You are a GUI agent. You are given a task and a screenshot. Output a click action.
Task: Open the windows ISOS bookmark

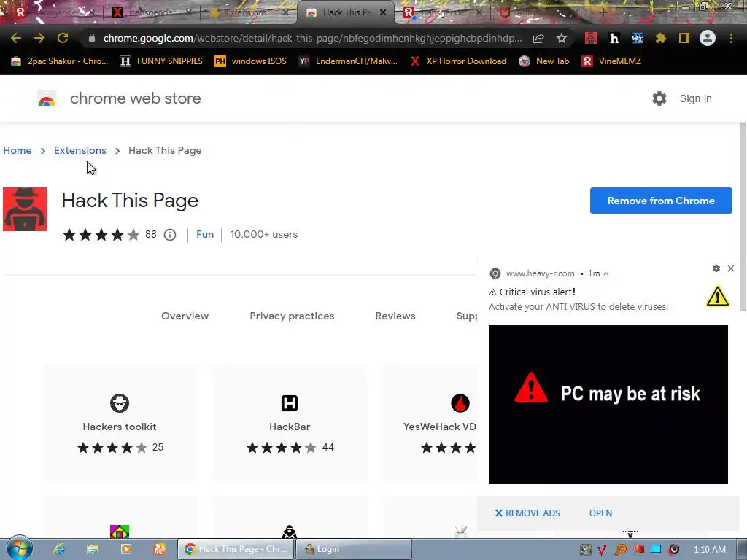pos(251,61)
